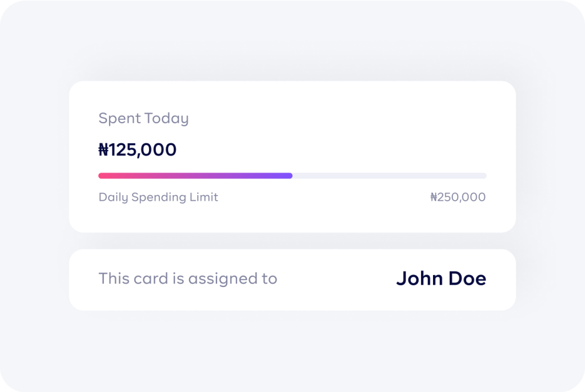Click the far right end of the progress track

tap(483, 176)
